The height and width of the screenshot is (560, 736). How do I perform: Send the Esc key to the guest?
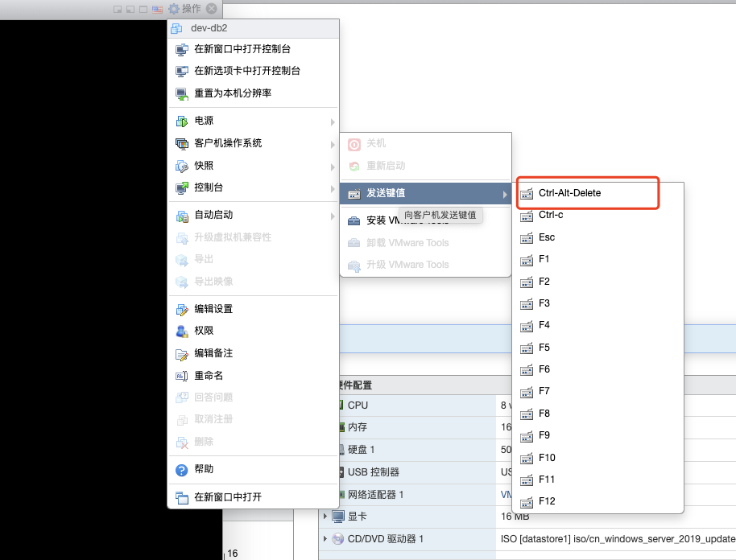click(547, 237)
